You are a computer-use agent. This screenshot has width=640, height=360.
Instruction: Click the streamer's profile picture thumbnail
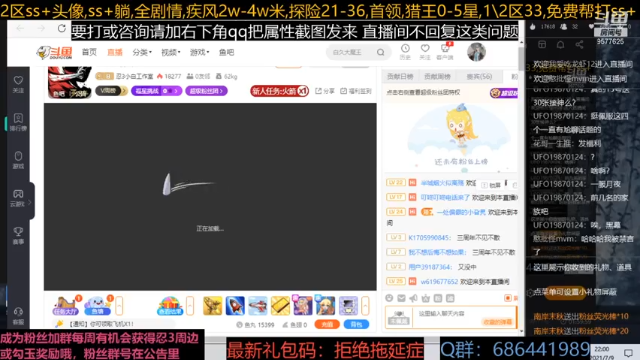coord(69,83)
